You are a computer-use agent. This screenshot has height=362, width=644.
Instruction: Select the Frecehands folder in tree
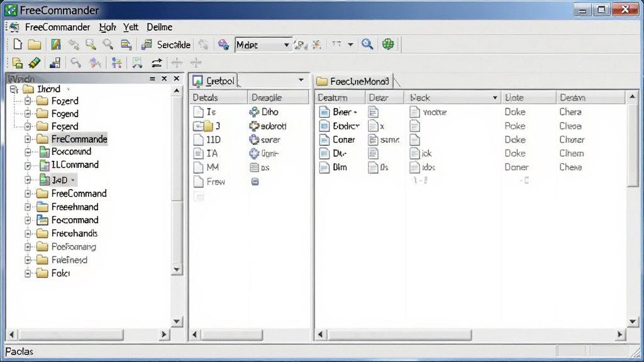(74, 234)
